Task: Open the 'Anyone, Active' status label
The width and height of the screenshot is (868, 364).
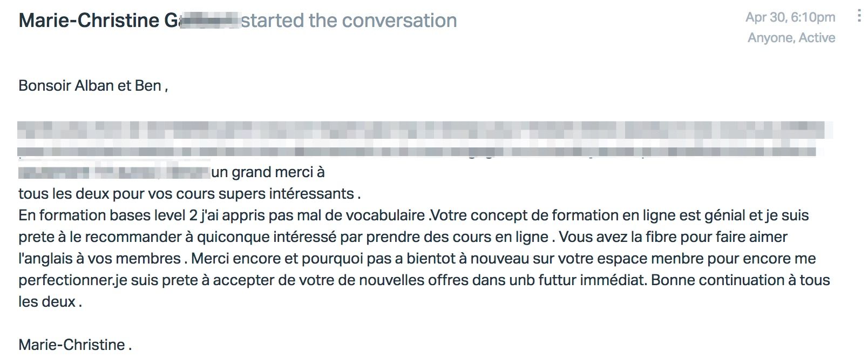Action: tap(791, 38)
